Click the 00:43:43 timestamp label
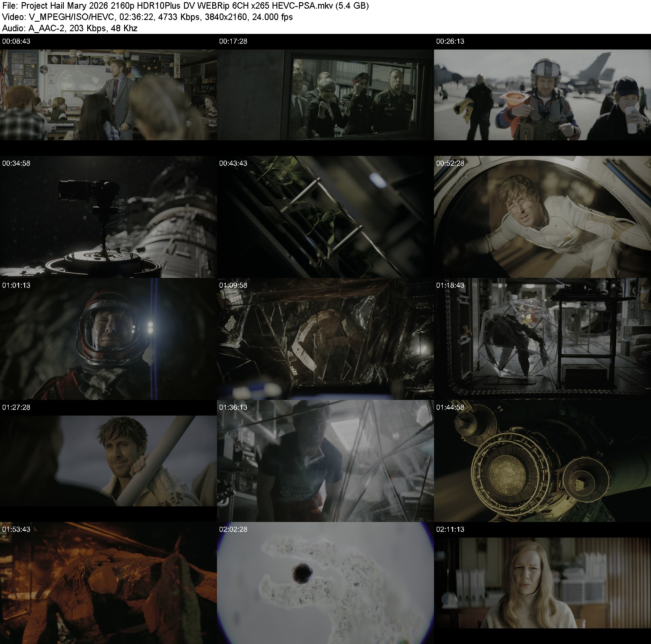Screen dimensions: 651x644 coord(233,163)
